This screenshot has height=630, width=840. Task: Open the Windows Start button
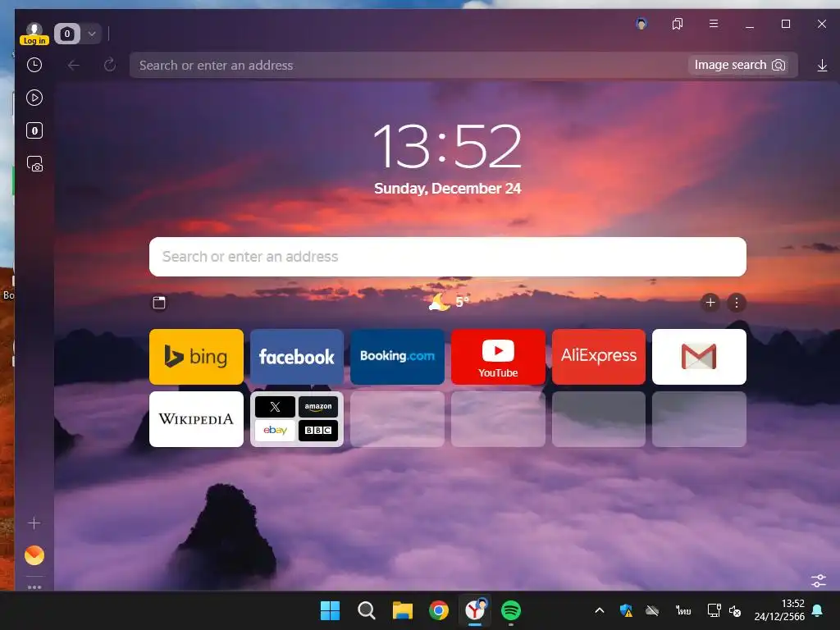330,610
